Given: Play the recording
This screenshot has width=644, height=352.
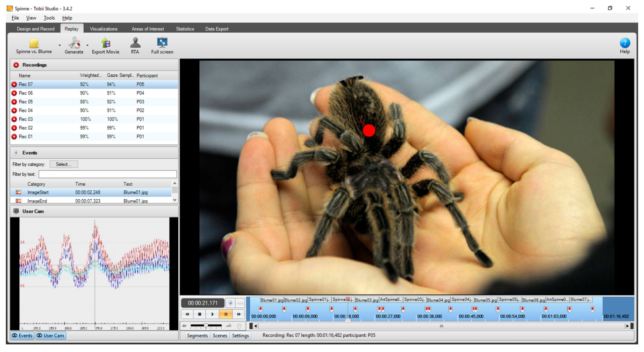Looking at the screenshot, I should 213,314.
